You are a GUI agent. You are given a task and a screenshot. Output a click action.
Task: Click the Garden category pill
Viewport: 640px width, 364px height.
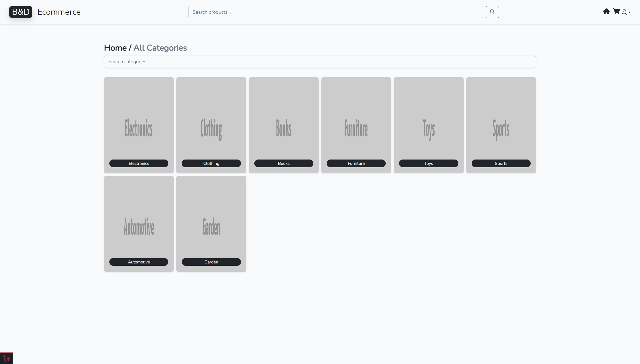(x=211, y=262)
